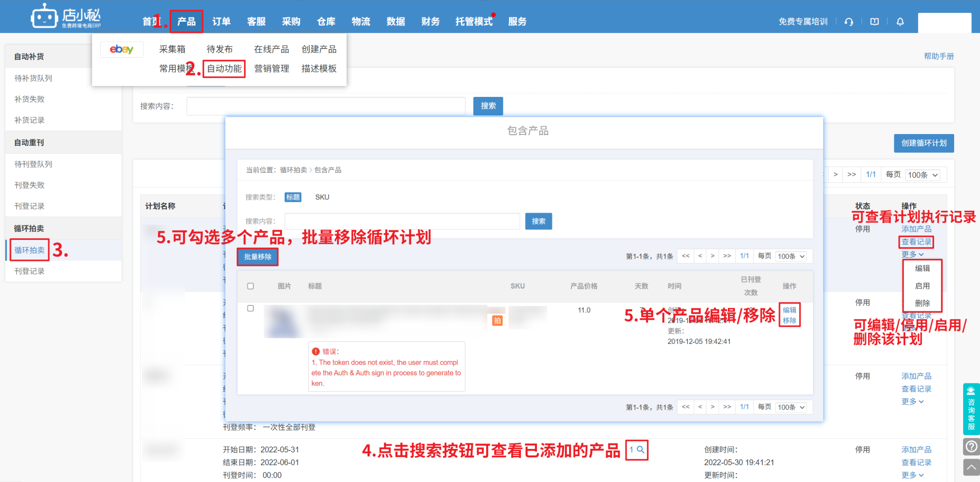
Task: Open the 咨询客服 floating chat widget
Action: pyautogui.click(x=971, y=409)
